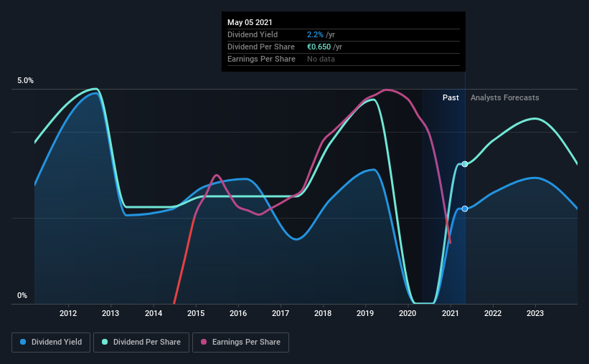Click the 'Earnings Per Share' tooltip row label

click(x=261, y=59)
